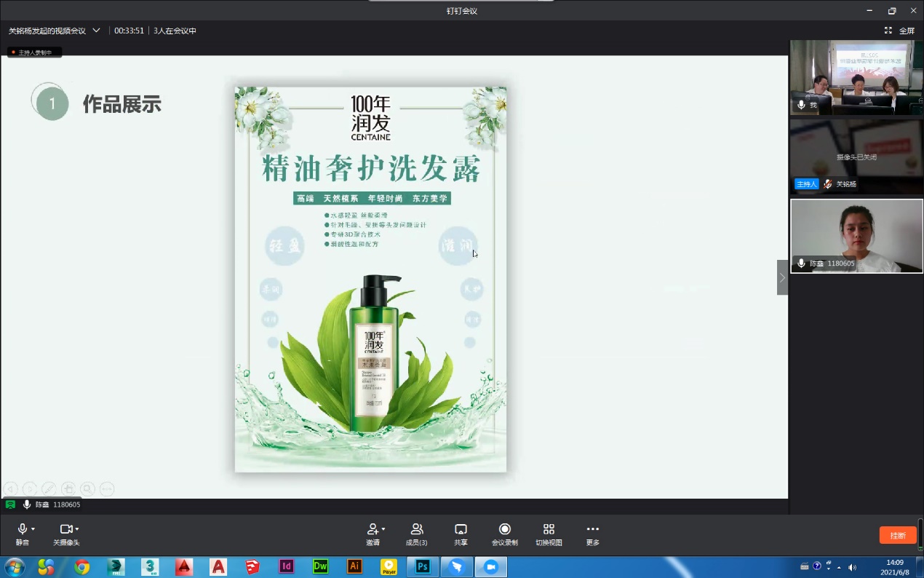
Task: Expand the meeting title dropdown arrow
Action: point(96,31)
